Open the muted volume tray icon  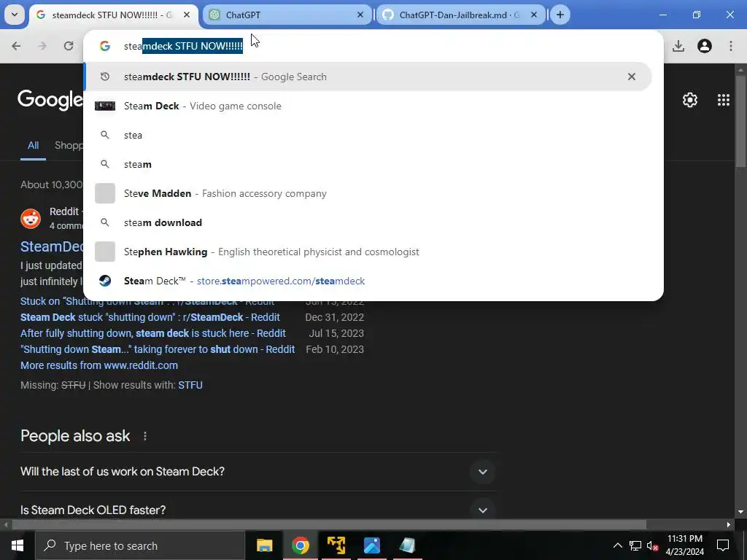click(652, 545)
